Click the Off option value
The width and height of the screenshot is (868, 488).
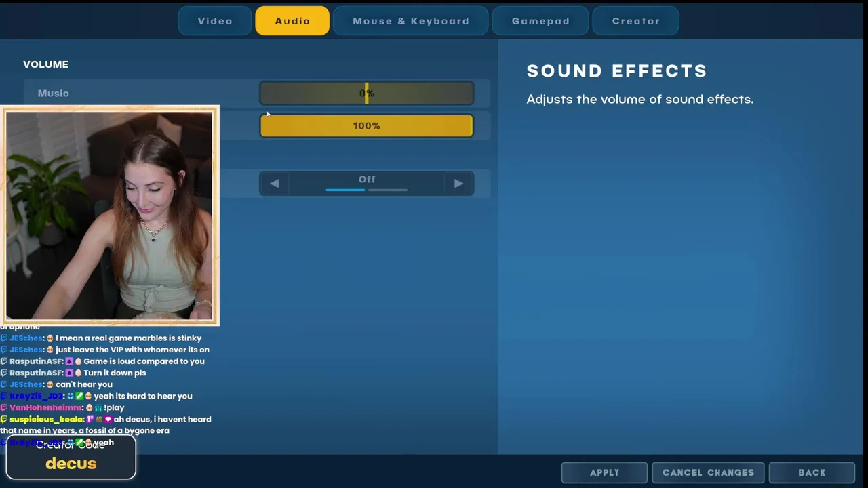pyautogui.click(x=367, y=180)
